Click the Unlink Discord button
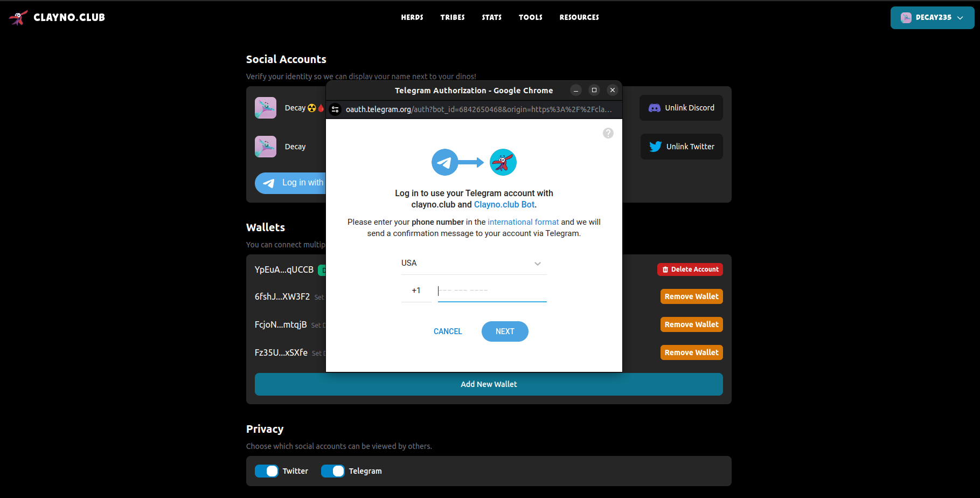Screen dimensions: 980x498 (681, 108)
